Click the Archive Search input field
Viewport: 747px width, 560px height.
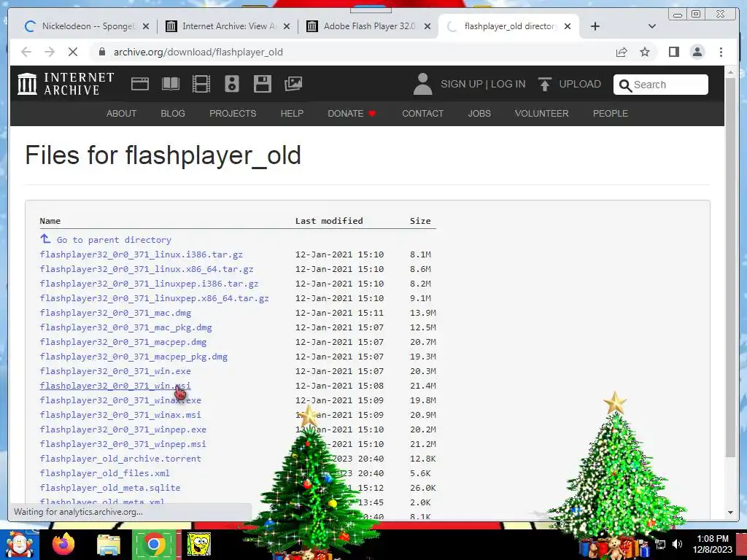click(661, 85)
